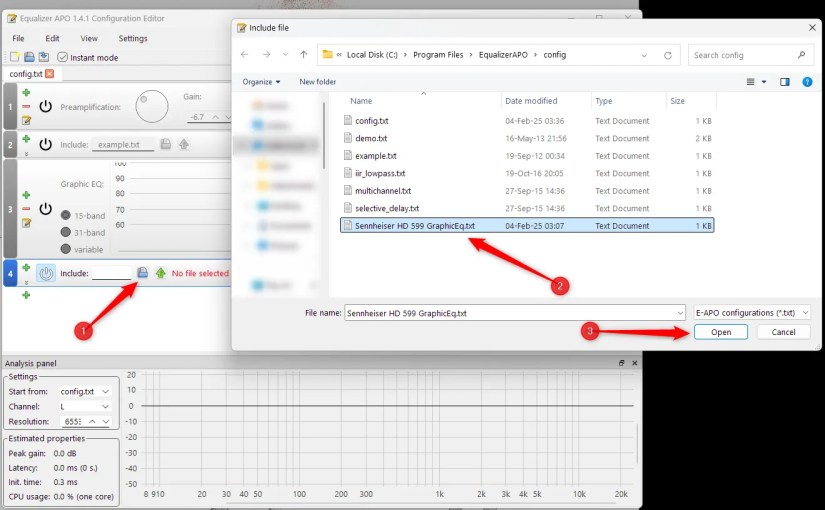Viewport: 825px width, 510px height.
Task: Click the edit-text icon in Preamplification row
Action: coord(26,121)
